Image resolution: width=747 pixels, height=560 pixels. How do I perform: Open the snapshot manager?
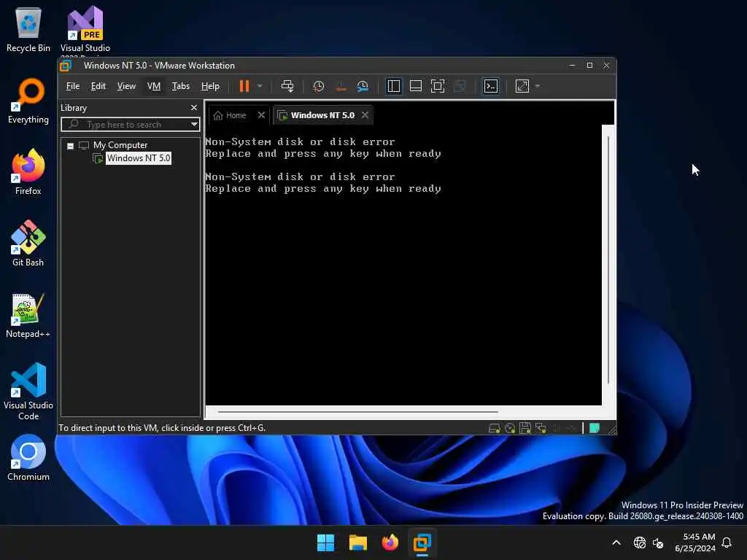pyautogui.click(x=363, y=86)
